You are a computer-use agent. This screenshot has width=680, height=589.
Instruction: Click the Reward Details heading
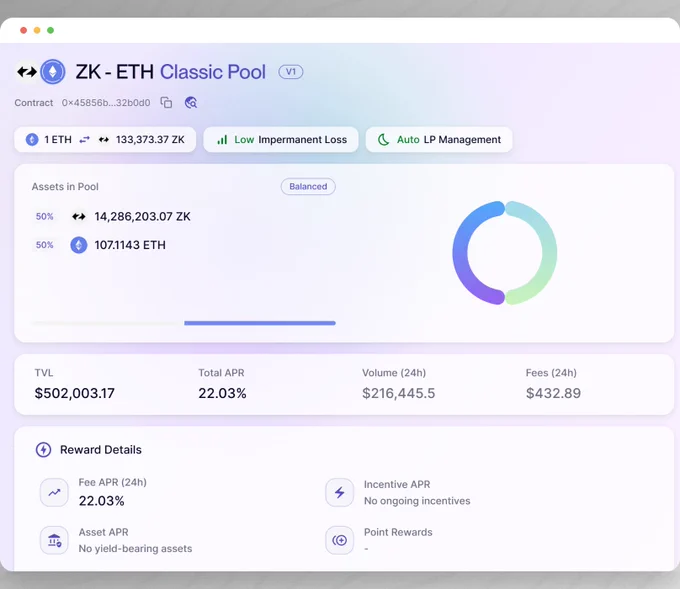(101, 450)
